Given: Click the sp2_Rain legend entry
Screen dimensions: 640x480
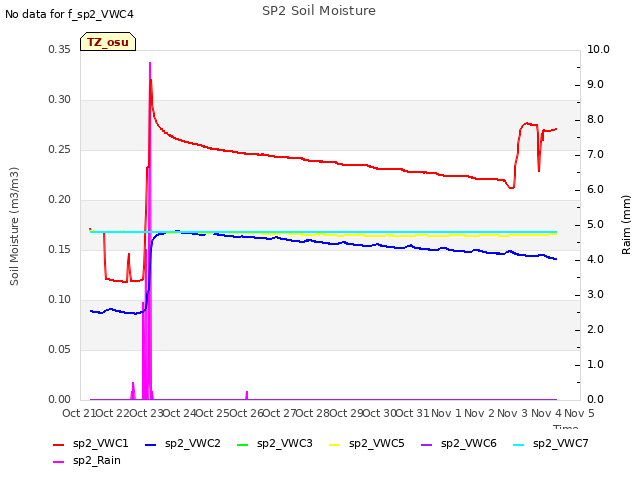Looking at the screenshot, I should click(x=87, y=461).
